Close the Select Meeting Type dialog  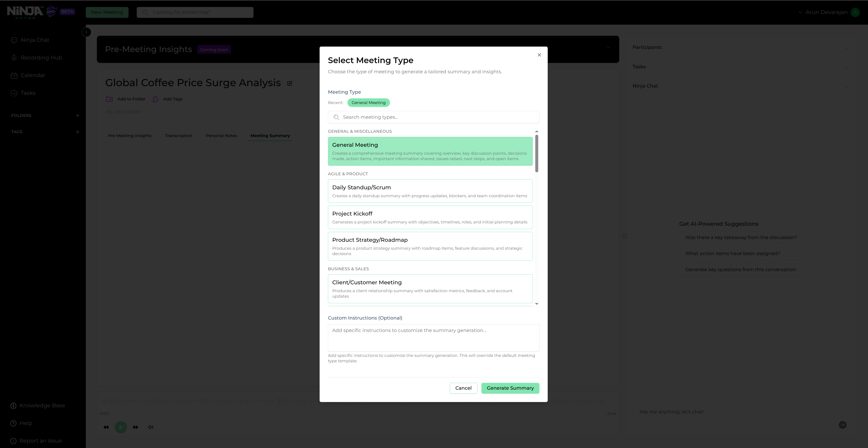point(539,55)
